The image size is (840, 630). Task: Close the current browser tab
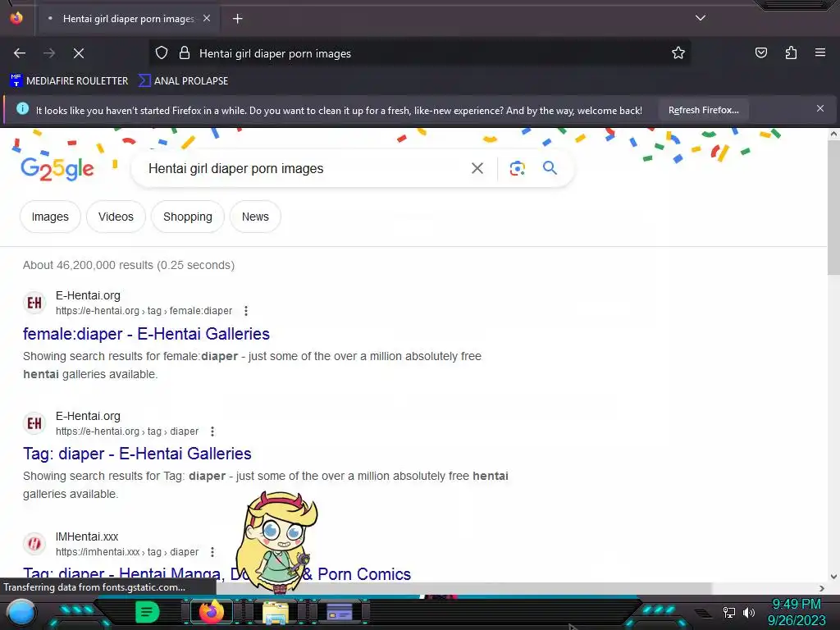pyautogui.click(x=207, y=18)
